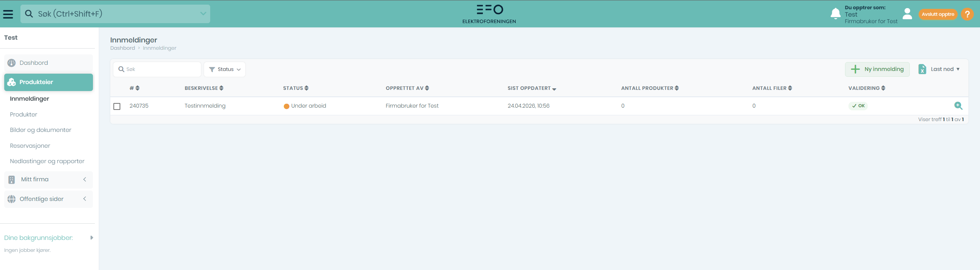
Task: Open details with the magnifier icon on row 240735
Action: [958, 106]
